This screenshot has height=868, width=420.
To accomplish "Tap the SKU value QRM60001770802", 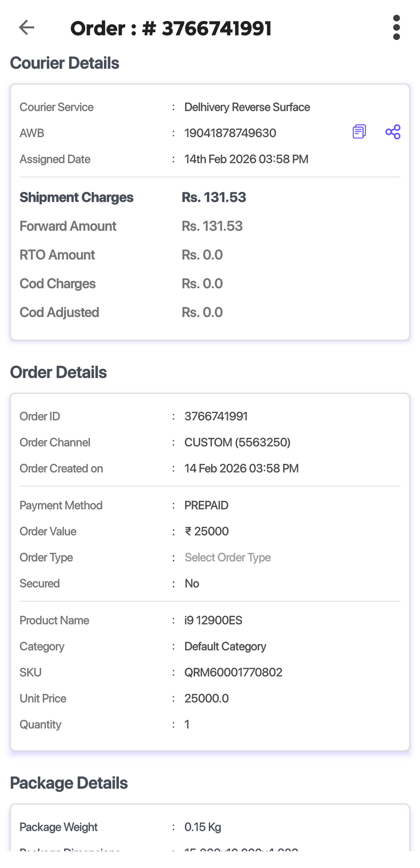I will coord(233,673).
